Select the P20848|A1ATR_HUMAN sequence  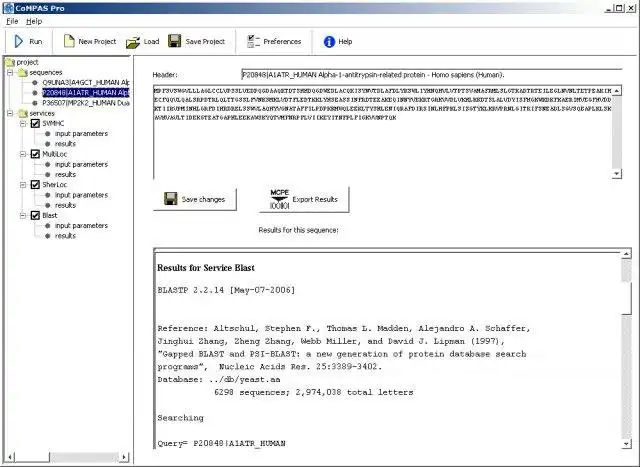(85, 93)
